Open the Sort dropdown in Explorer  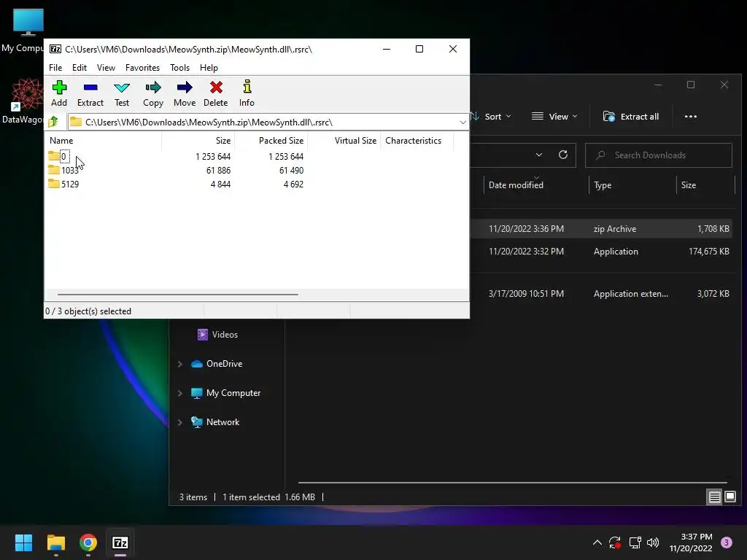pyautogui.click(x=492, y=117)
